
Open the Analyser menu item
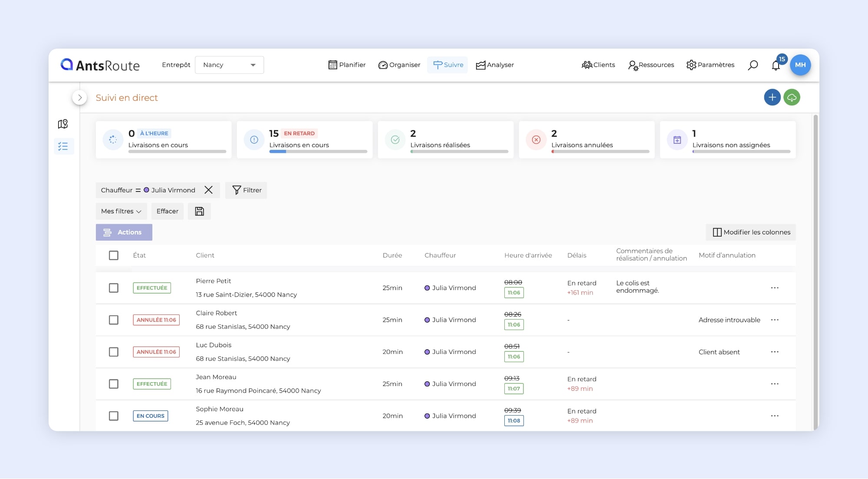[495, 65]
